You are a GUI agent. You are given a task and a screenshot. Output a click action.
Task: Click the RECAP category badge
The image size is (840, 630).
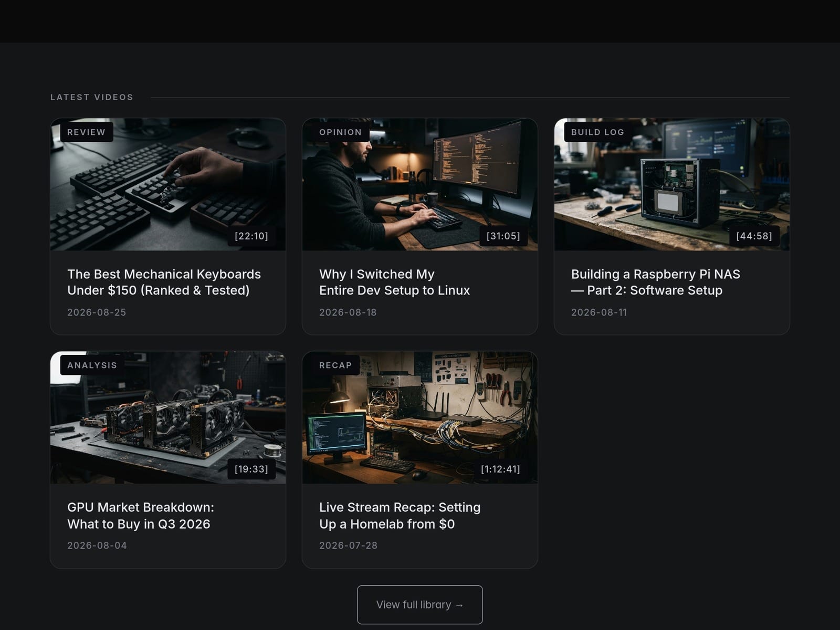[x=335, y=365]
